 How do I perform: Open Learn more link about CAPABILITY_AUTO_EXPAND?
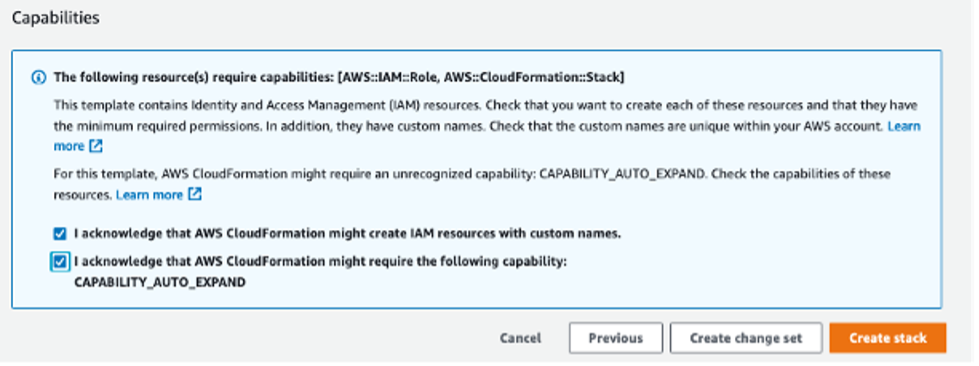point(149,195)
